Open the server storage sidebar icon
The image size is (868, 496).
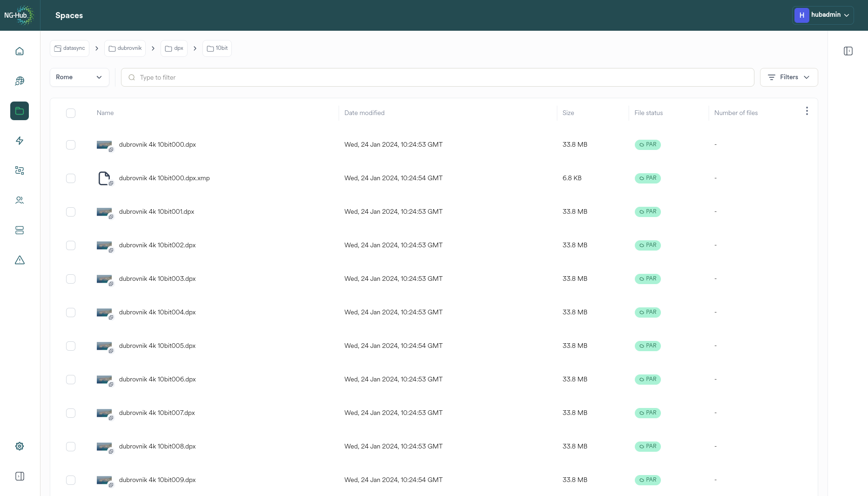click(20, 230)
